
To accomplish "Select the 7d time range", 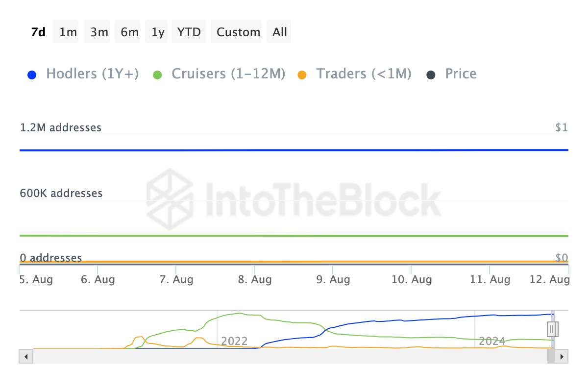I will (38, 32).
